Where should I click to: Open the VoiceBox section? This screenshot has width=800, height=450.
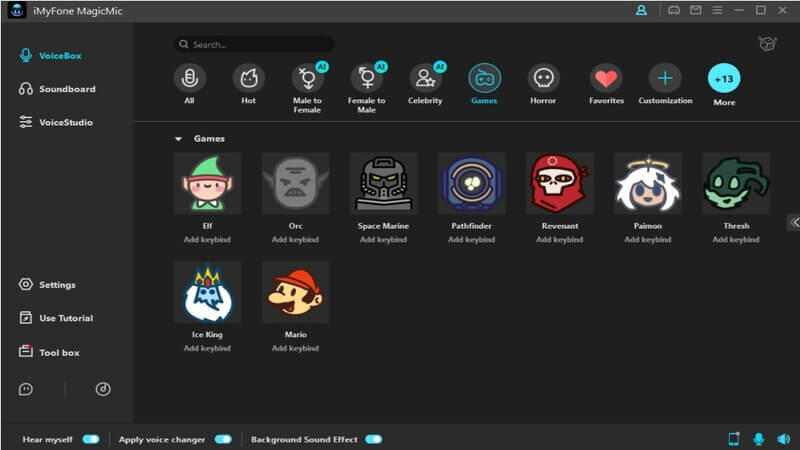50,56
